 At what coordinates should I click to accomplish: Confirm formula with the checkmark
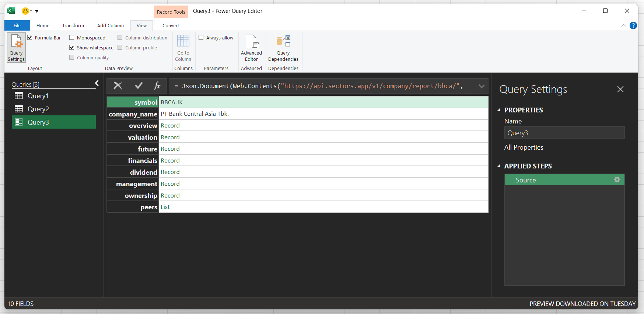pyautogui.click(x=139, y=86)
